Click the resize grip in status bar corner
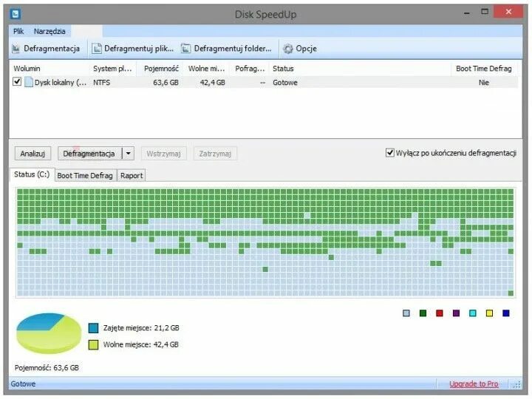This screenshot has height=399, width=532. click(x=516, y=385)
